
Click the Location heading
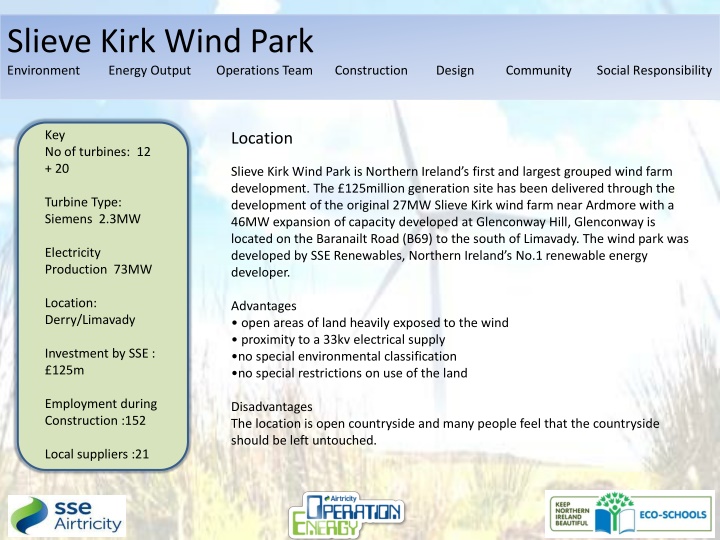pos(261,138)
